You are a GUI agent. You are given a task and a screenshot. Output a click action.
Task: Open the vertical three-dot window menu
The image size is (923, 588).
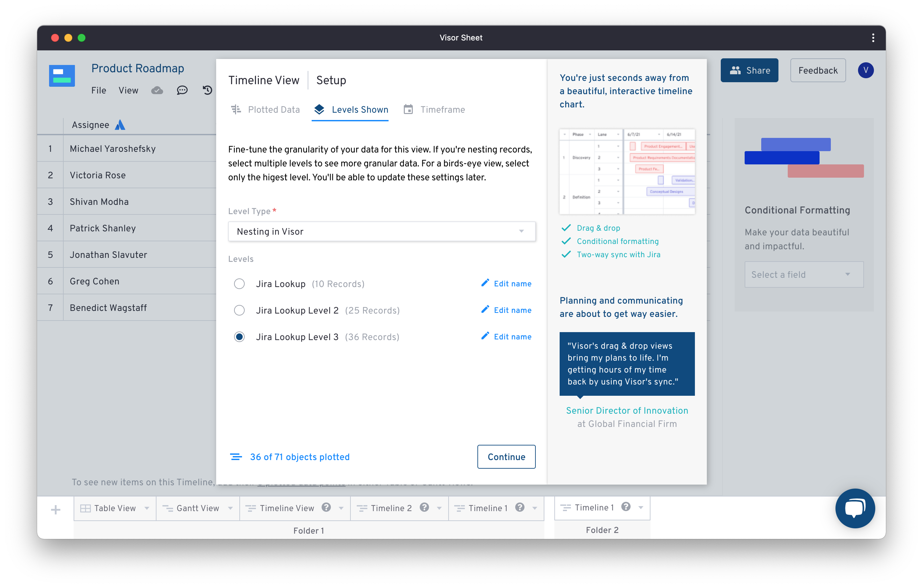pyautogui.click(x=873, y=37)
